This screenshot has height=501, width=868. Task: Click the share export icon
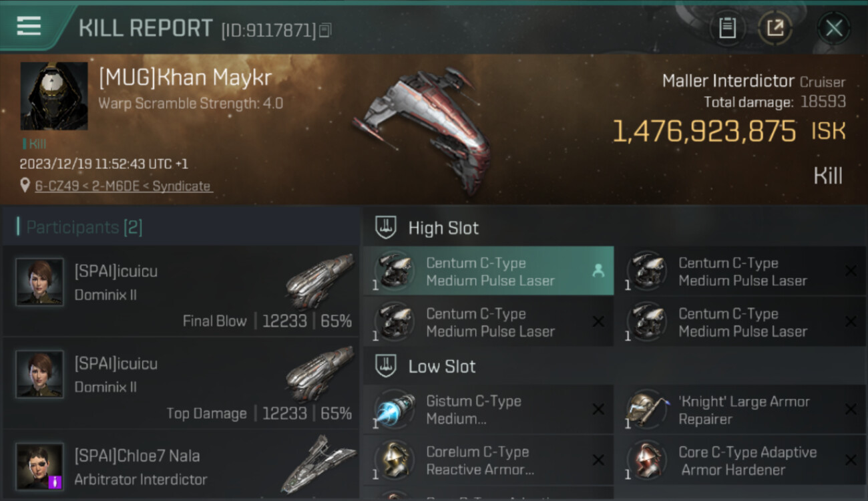(x=775, y=28)
